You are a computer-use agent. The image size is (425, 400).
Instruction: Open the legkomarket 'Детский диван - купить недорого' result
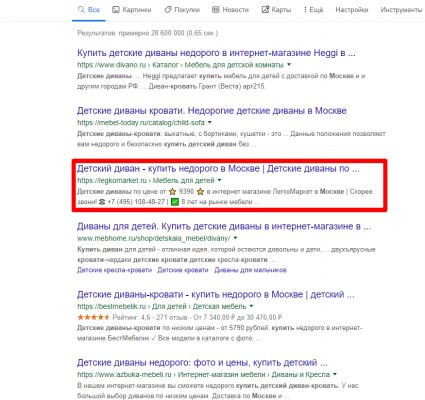[218, 169]
